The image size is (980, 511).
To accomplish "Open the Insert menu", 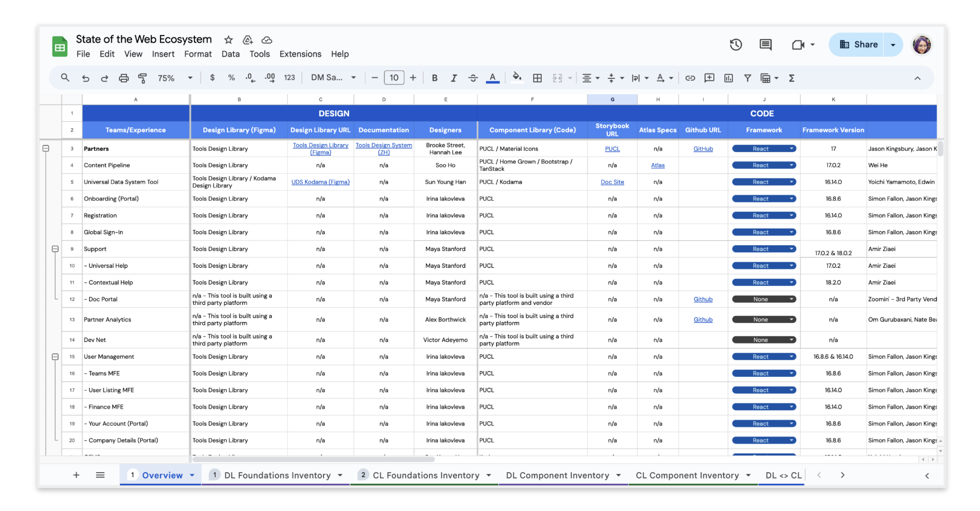I will [163, 54].
